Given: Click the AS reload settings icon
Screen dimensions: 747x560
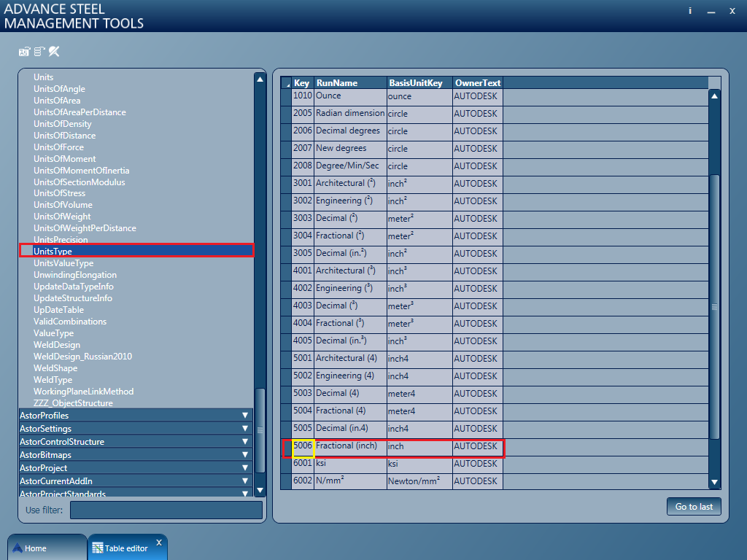Looking at the screenshot, I should [25, 52].
